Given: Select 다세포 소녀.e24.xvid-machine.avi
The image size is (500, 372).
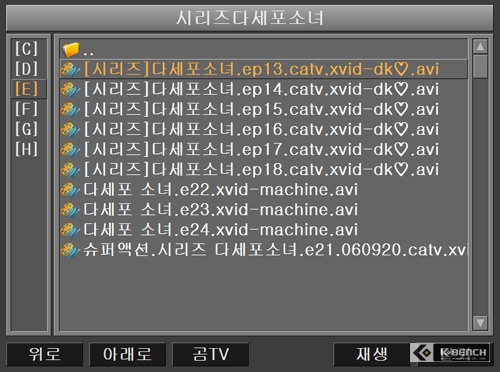Looking at the screenshot, I should click(263, 229).
